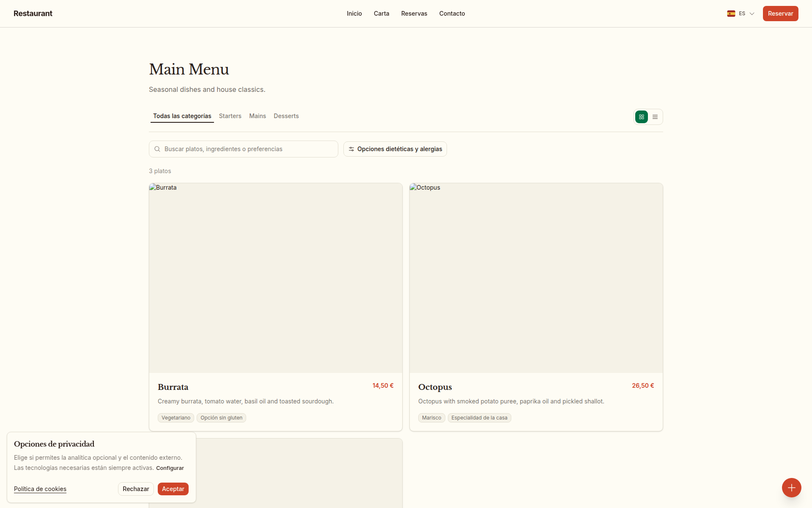Click the Burrata dish title
Screen dimensions: 812x508
[x=173, y=387]
